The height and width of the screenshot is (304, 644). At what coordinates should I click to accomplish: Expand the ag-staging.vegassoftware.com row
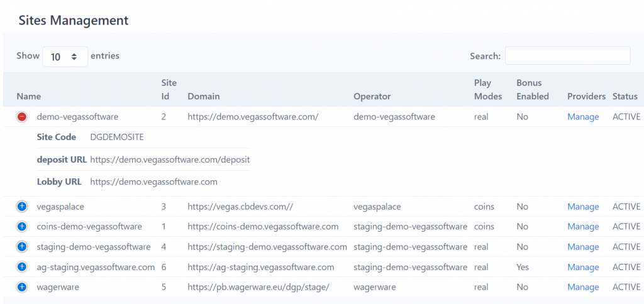coord(22,267)
